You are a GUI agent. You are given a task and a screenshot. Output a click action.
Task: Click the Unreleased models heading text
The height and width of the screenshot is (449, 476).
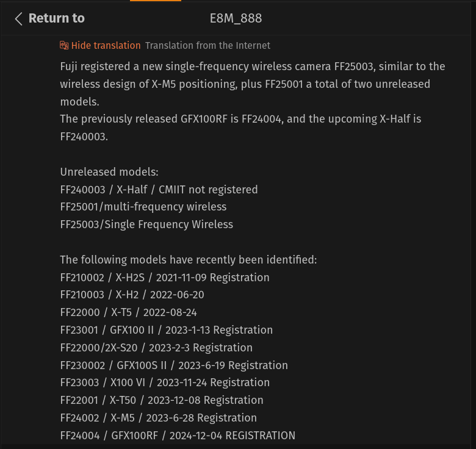(109, 172)
